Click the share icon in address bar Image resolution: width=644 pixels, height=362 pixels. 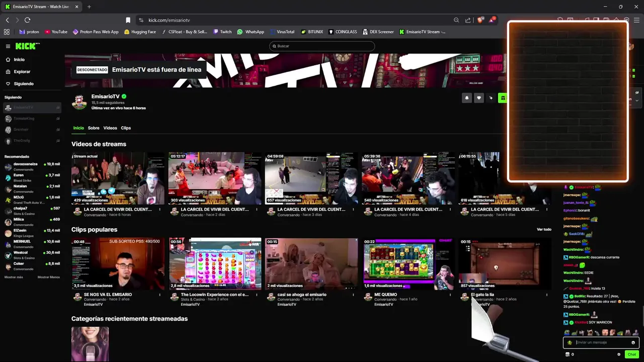(468, 20)
